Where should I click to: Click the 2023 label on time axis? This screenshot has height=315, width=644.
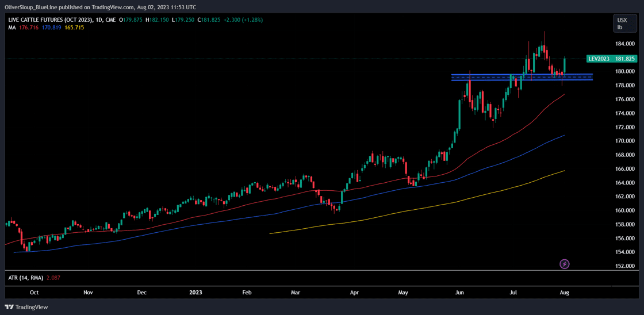(195, 293)
